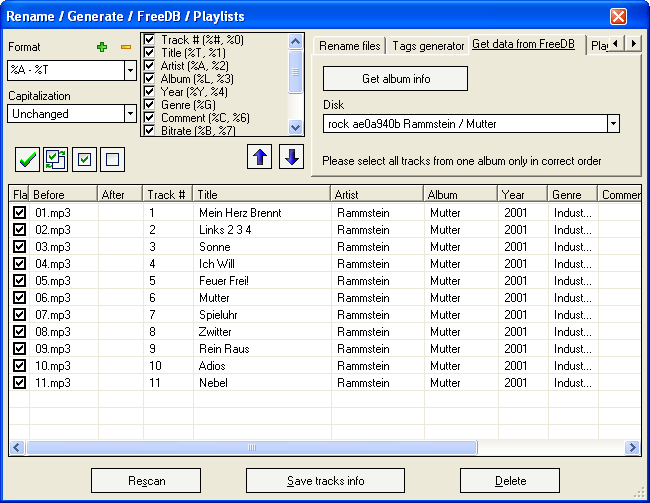Switch to the Rename files tab
Viewport: 650px width, 503px height.
(349, 46)
